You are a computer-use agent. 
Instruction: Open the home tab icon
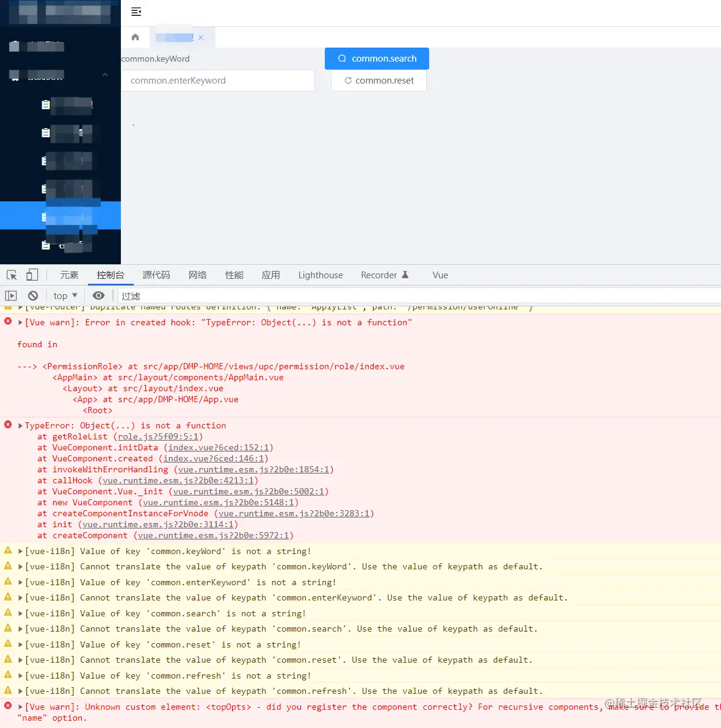[135, 37]
